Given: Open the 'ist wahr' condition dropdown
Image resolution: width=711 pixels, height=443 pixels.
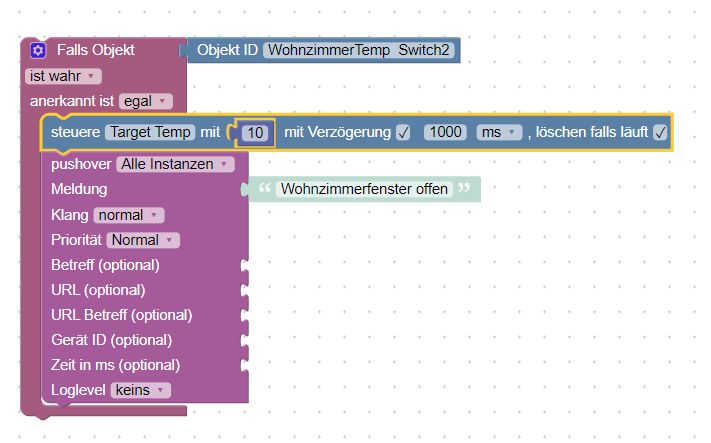Looking at the screenshot, I should click(x=63, y=76).
